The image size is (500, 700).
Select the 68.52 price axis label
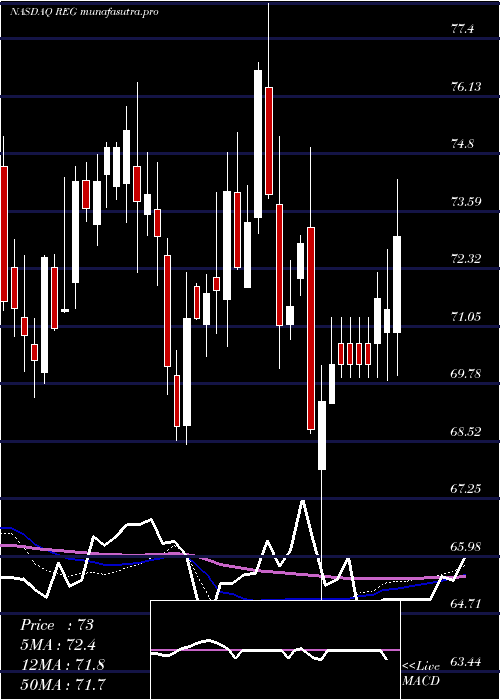[x=466, y=432]
